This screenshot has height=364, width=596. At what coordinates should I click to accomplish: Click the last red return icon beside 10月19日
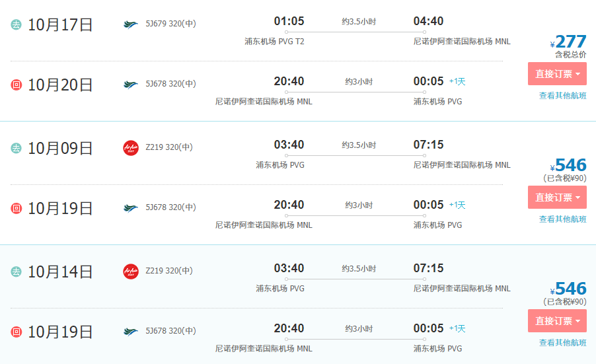(16, 332)
